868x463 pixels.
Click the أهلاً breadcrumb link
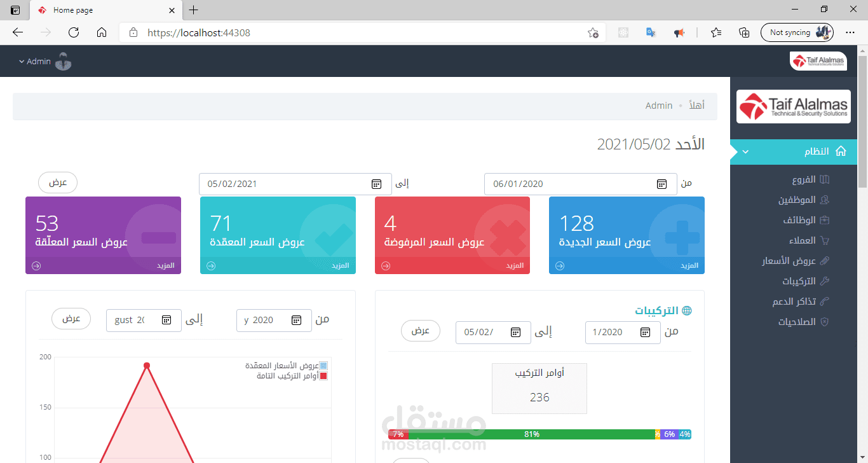pyautogui.click(x=697, y=106)
